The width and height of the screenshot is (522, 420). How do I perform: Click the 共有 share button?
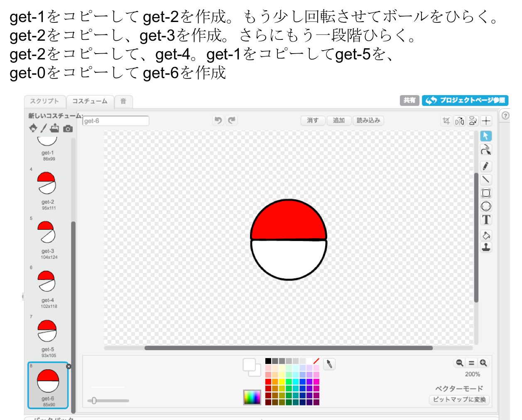pyautogui.click(x=409, y=100)
